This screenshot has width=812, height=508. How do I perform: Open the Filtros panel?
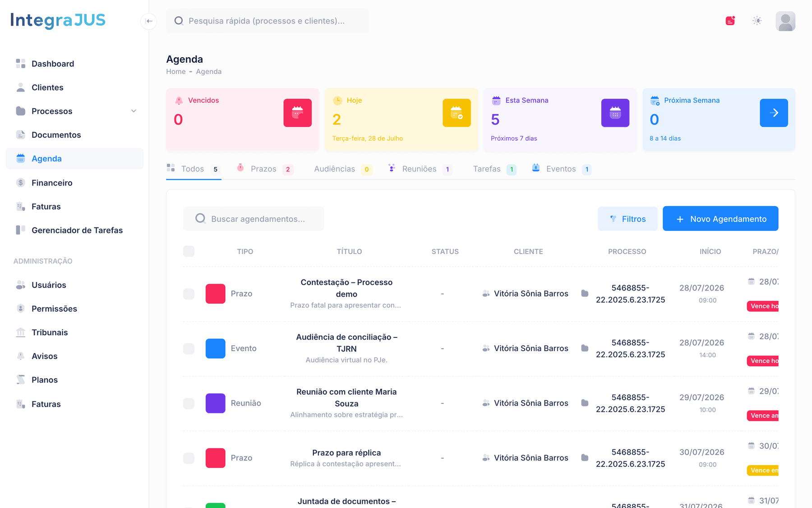(627, 219)
